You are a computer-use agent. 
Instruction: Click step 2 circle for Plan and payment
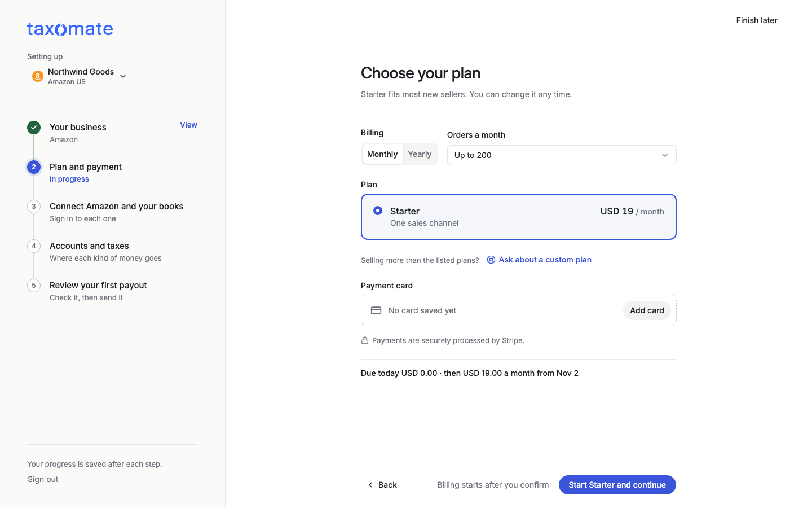[x=34, y=167]
